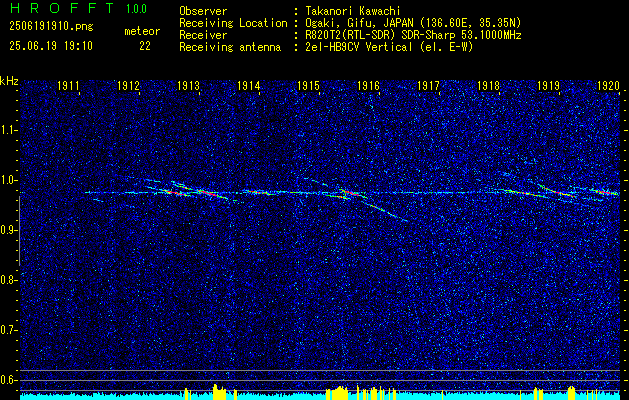Click the 1.0 kHz axis label

click(x=9, y=180)
